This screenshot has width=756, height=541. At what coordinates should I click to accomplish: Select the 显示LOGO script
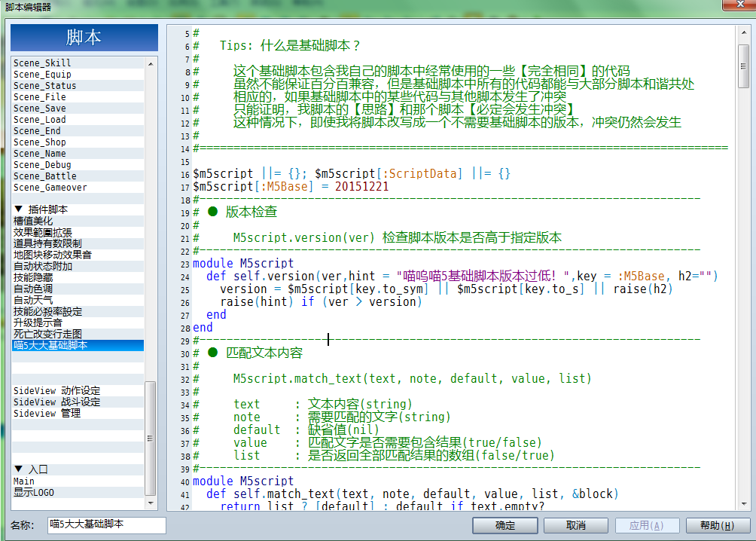pyautogui.click(x=78, y=493)
